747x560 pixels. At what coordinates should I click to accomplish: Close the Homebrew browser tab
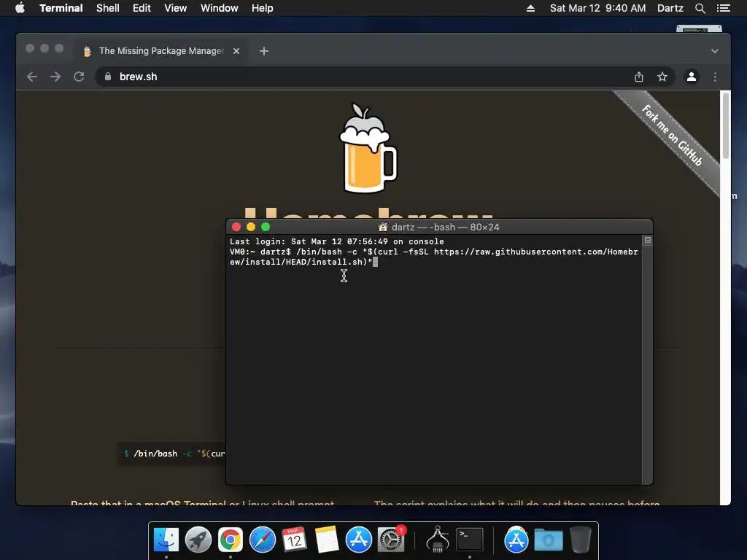[236, 51]
